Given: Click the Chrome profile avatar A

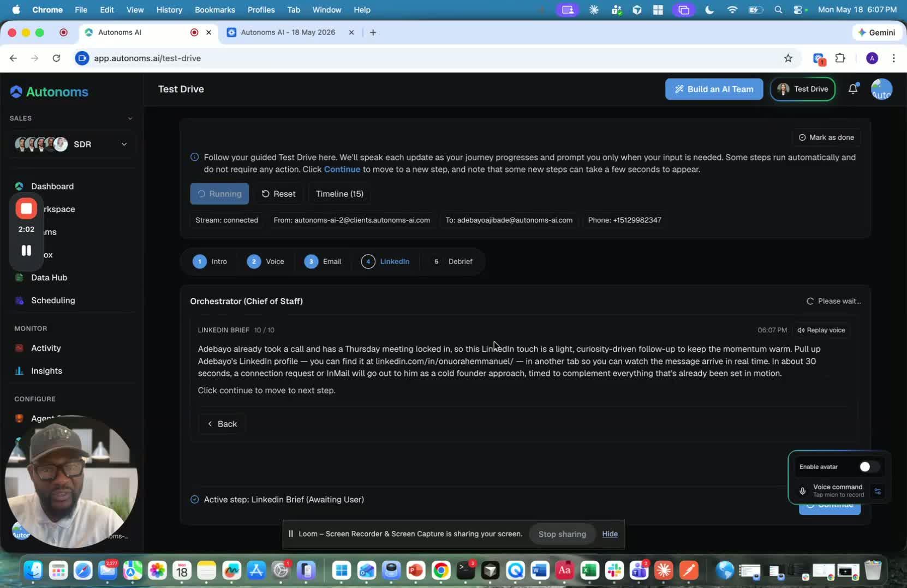Looking at the screenshot, I should click(872, 58).
